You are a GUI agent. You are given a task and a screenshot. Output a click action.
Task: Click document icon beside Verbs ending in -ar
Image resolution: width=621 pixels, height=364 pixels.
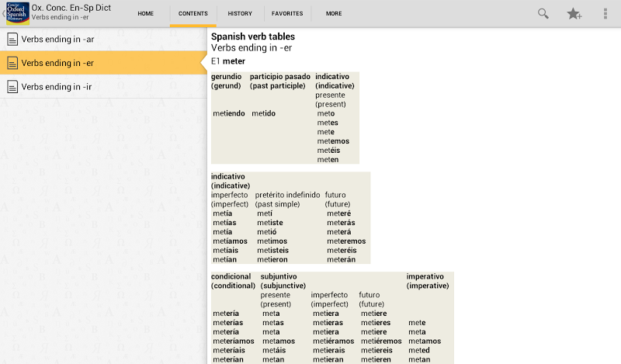(x=12, y=40)
